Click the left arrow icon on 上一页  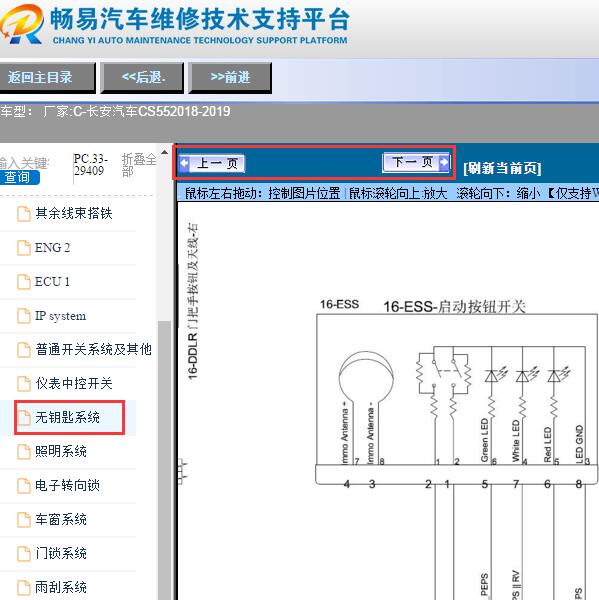click(x=184, y=163)
